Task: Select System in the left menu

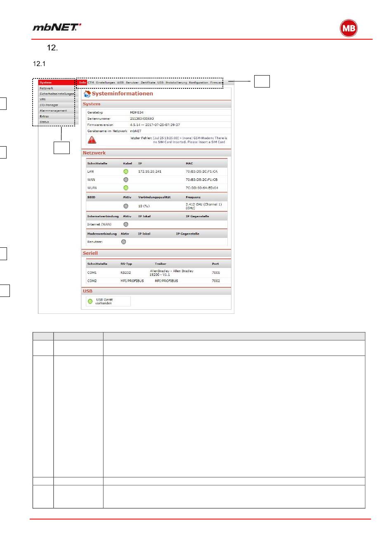Action: click(57, 83)
